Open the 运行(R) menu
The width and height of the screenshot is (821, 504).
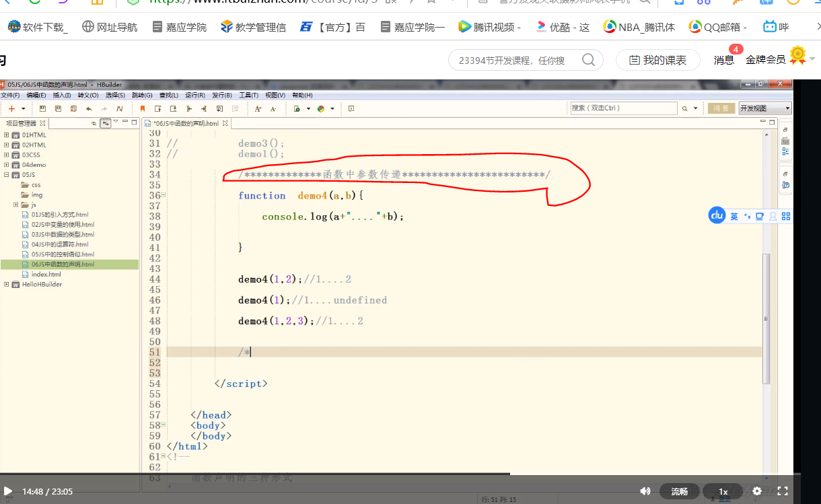click(x=195, y=96)
